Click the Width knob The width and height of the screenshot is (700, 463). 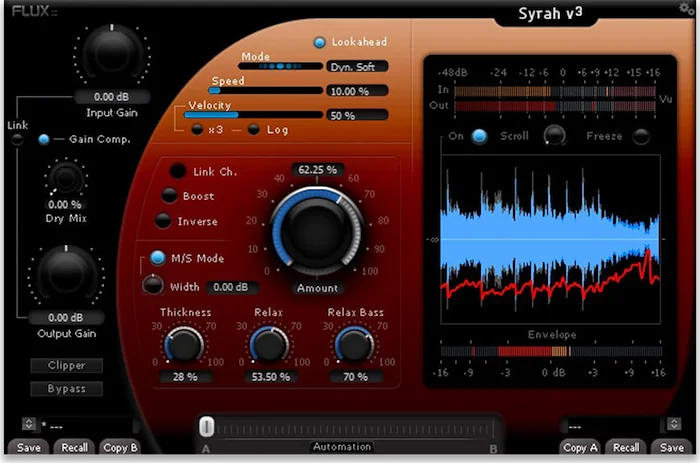[x=153, y=286]
